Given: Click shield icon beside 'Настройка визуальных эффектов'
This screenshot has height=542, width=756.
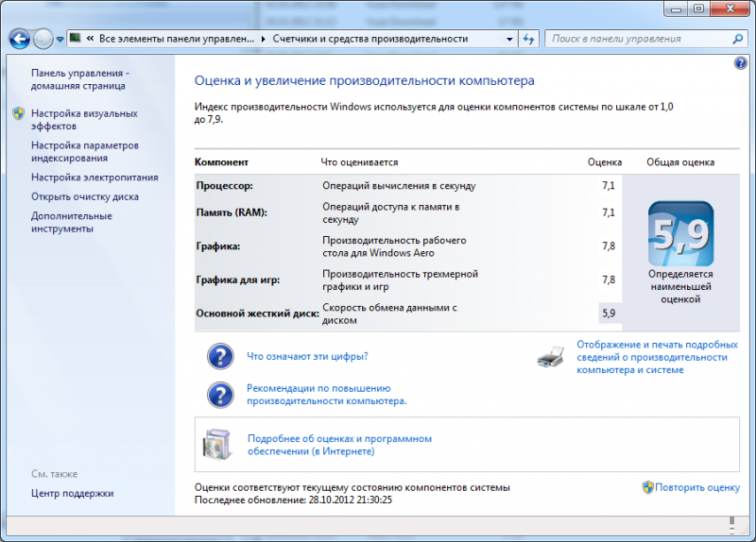Looking at the screenshot, I should coord(19,113).
